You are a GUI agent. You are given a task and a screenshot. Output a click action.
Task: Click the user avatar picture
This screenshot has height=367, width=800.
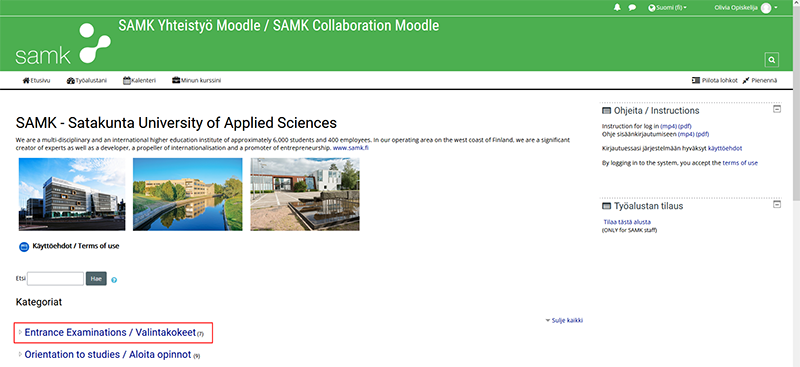click(766, 8)
